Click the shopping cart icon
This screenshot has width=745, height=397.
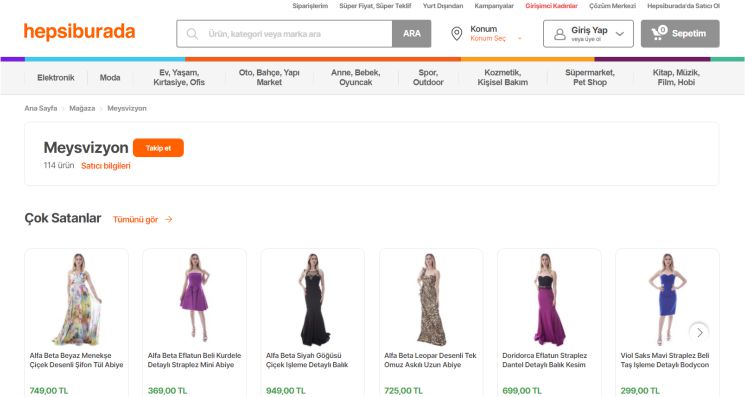pyautogui.click(x=659, y=33)
